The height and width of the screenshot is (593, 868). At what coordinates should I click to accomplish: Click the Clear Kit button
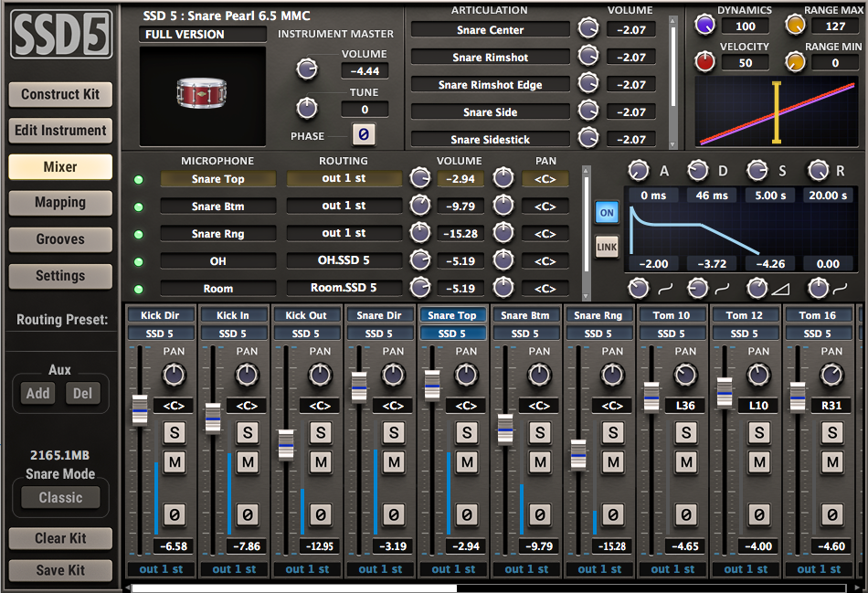[x=60, y=538]
